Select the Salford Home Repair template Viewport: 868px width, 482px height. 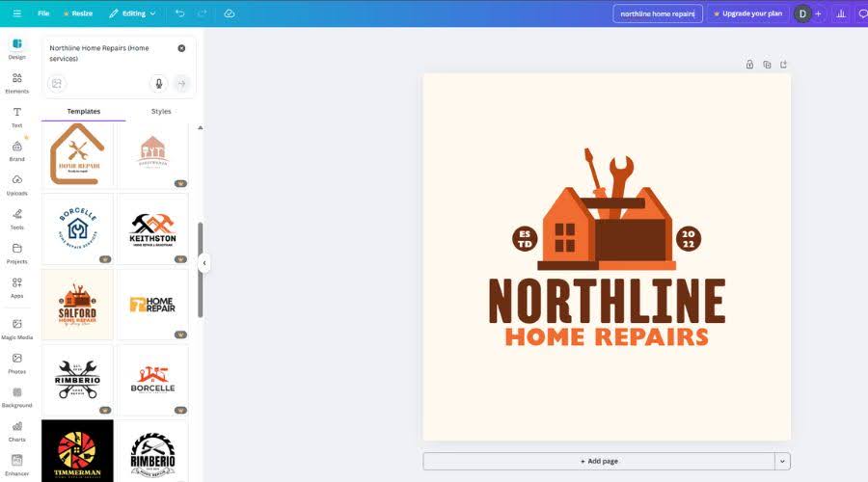pos(77,305)
